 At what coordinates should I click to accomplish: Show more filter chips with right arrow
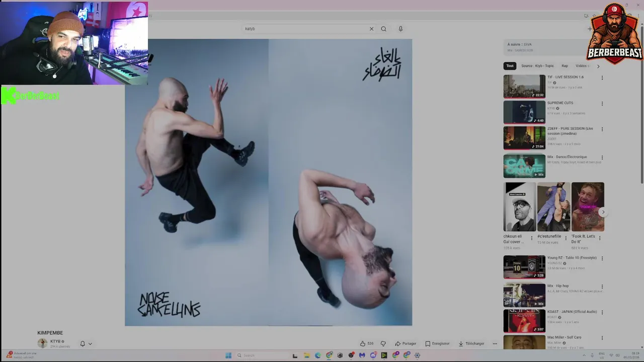pyautogui.click(x=598, y=66)
